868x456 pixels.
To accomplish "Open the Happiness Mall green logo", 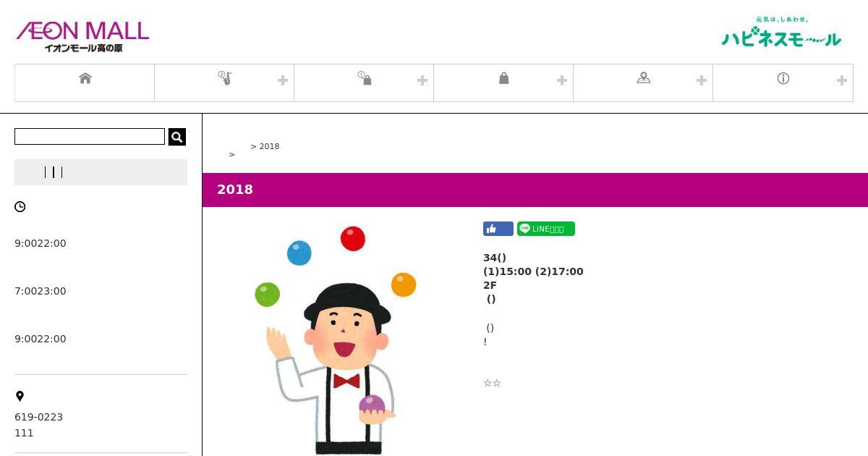I will [781, 32].
